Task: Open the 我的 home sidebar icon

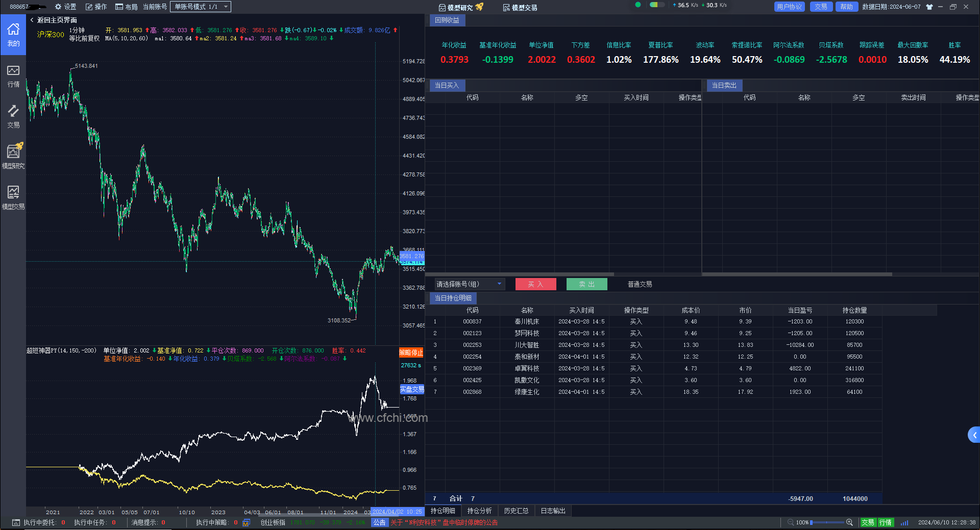Action: (13, 35)
